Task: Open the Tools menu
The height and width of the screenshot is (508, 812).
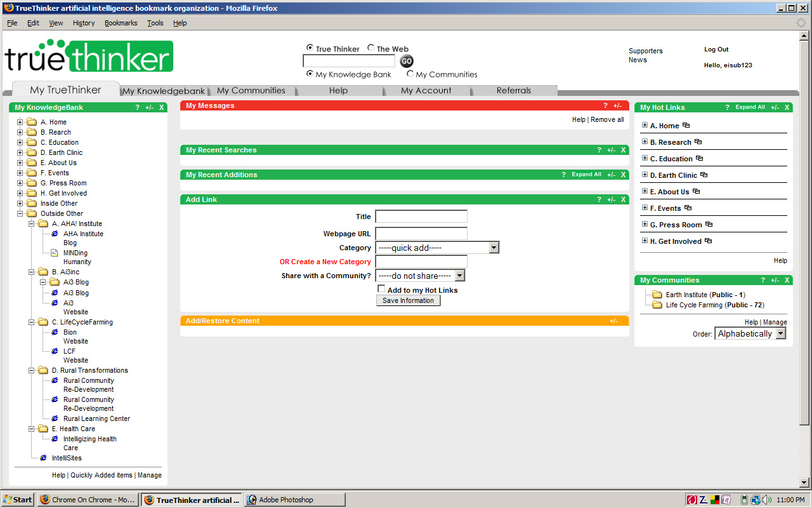Action: pyautogui.click(x=155, y=23)
